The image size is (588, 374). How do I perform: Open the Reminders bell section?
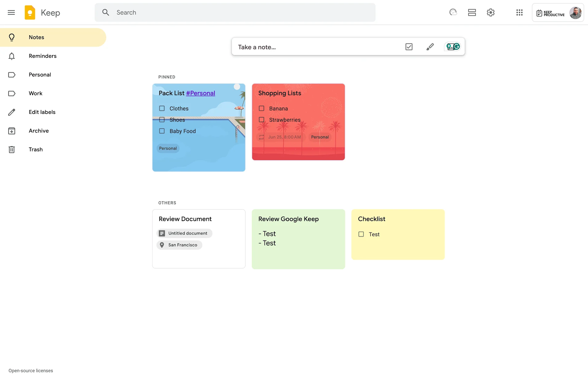point(43,56)
